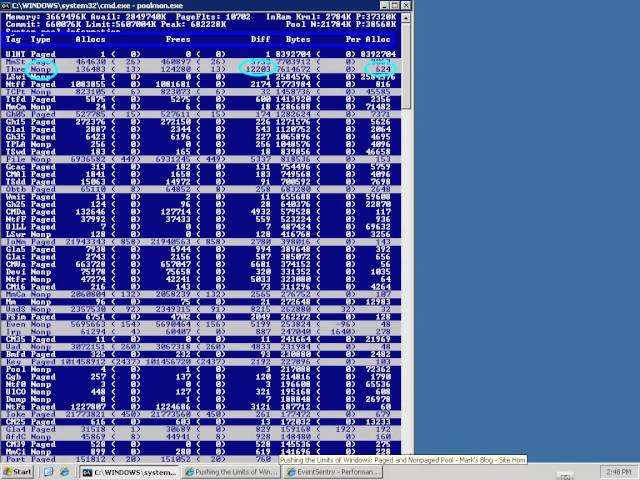Click the 'Bmfd' tag row

[200, 355]
